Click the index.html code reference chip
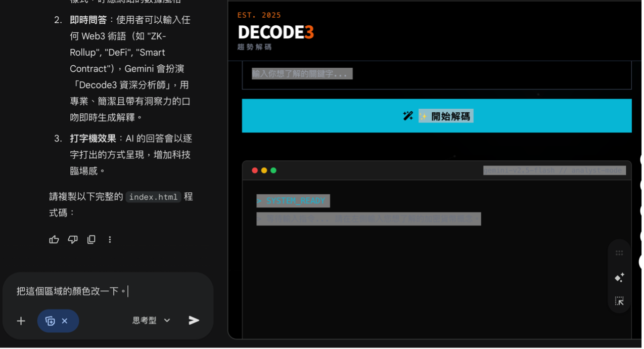The width and height of the screenshot is (644, 349). tap(153, 197)
